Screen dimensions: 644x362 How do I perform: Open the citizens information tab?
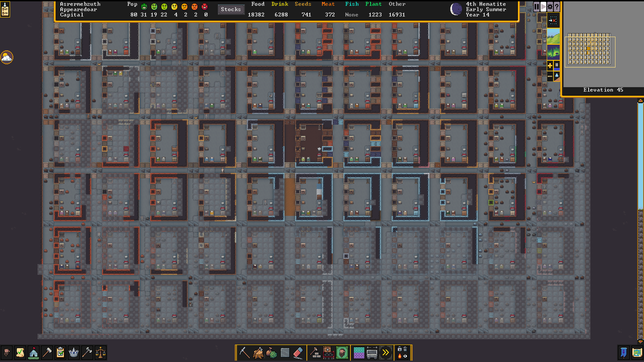[x=7, y=353]
